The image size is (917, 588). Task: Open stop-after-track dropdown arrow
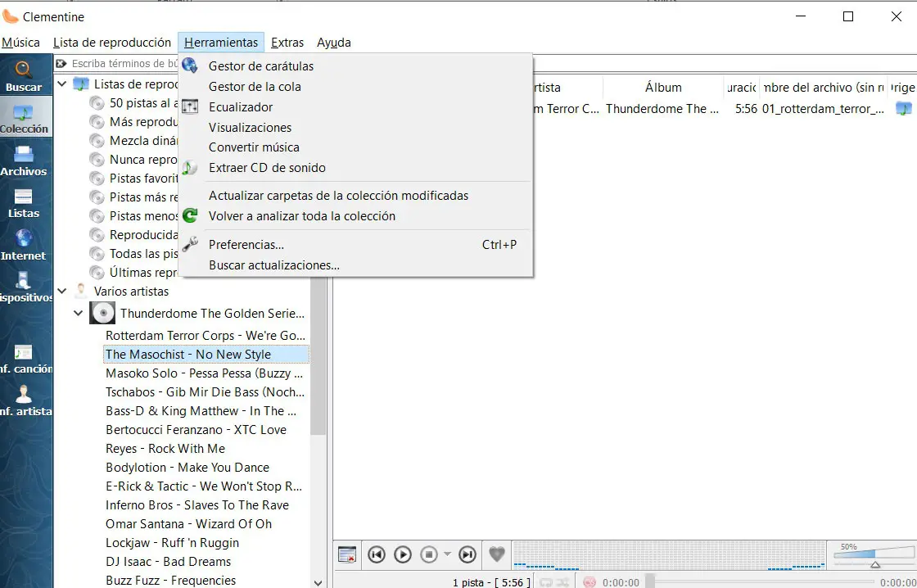[x=447, y=554]
